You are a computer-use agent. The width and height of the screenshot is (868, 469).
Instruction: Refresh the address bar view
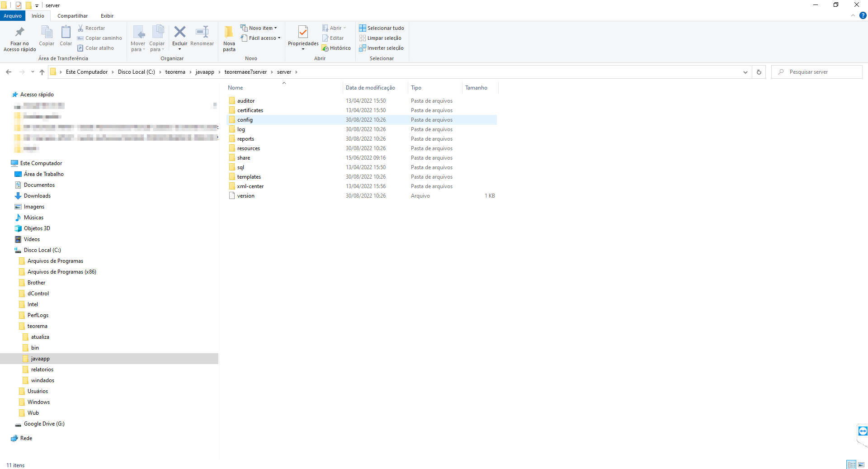(x=759, y=72)
